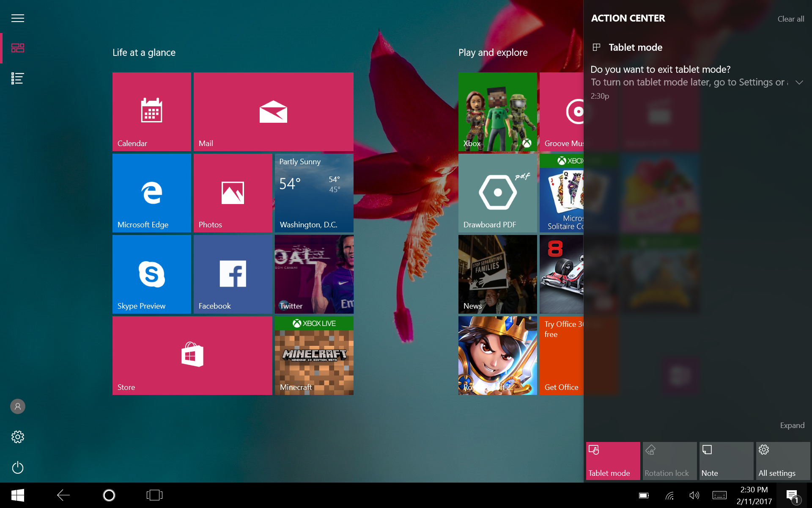Open the Mail tile
The height and width of the screenshot is (508, 812).
273,112
